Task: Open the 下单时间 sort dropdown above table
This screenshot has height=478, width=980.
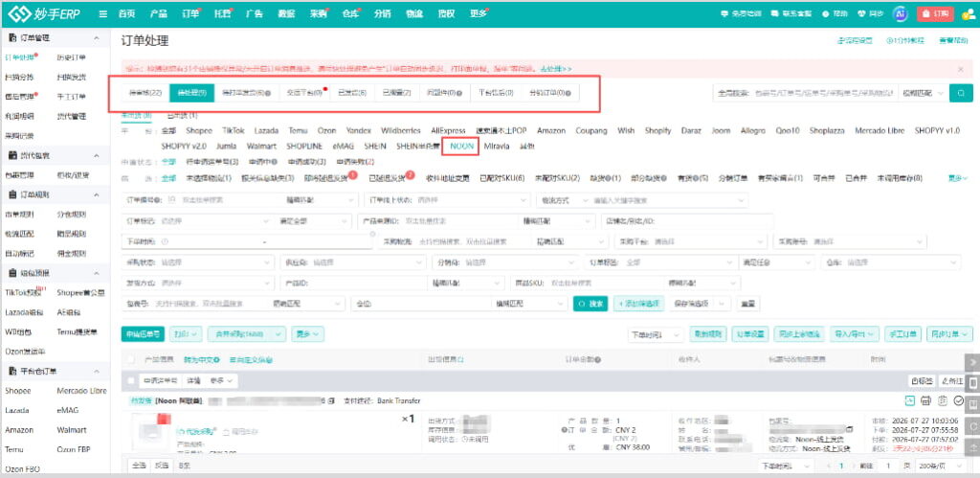Action: (x=655, y=334)
